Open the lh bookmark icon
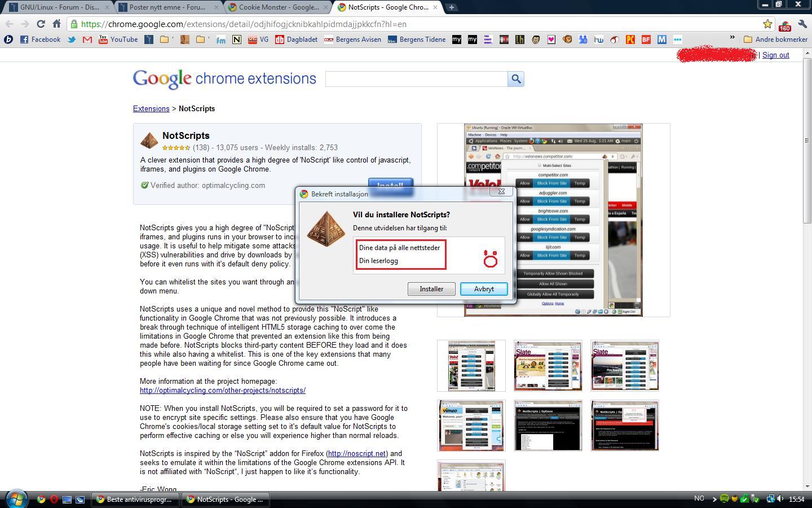Image resolution: width=812 pixels, height=508 pixels. 520,40
